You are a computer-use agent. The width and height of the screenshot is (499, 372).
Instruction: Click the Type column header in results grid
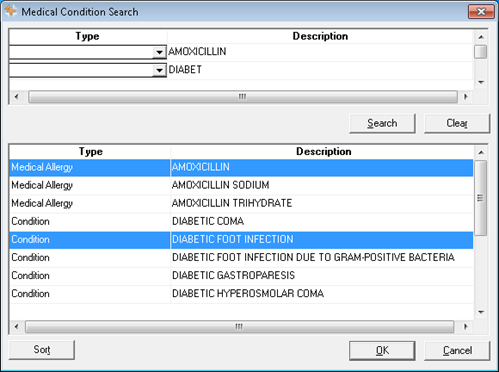[90, 152]
